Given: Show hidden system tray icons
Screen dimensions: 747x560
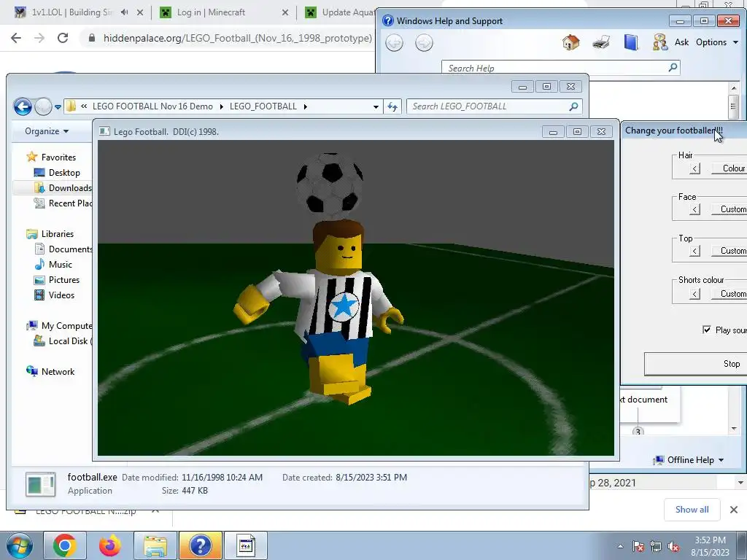Looking at the screenshot, I should click(620, 546).
